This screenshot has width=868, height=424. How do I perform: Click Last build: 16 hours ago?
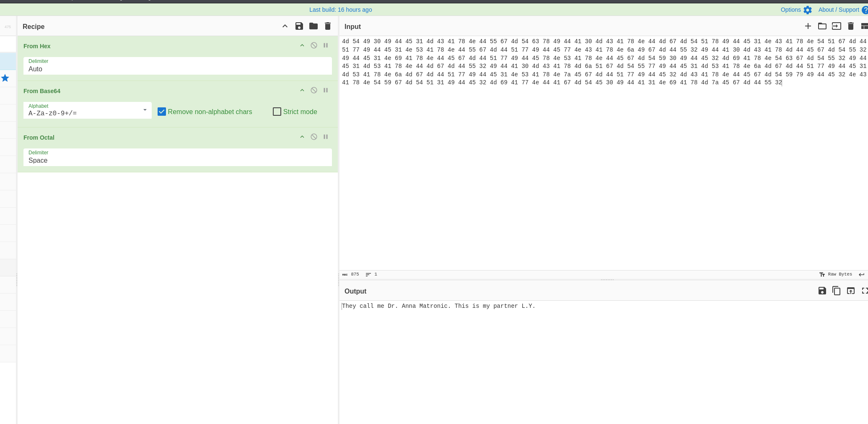pyautogui.click(x=341, y=10)
